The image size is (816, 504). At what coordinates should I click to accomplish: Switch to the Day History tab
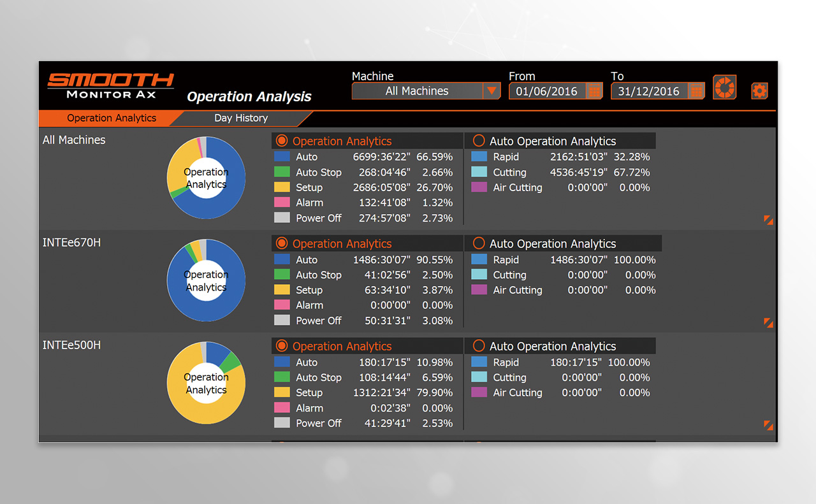(242, 118)
